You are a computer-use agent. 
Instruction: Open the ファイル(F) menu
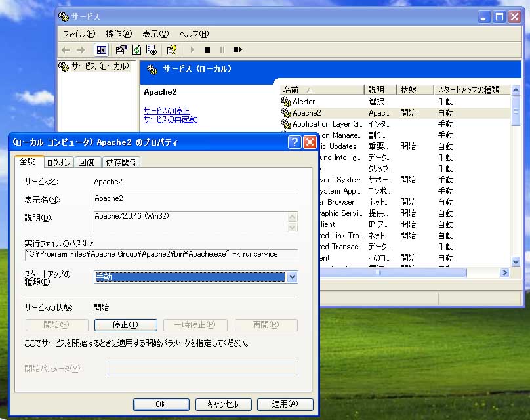click(79, 34)
